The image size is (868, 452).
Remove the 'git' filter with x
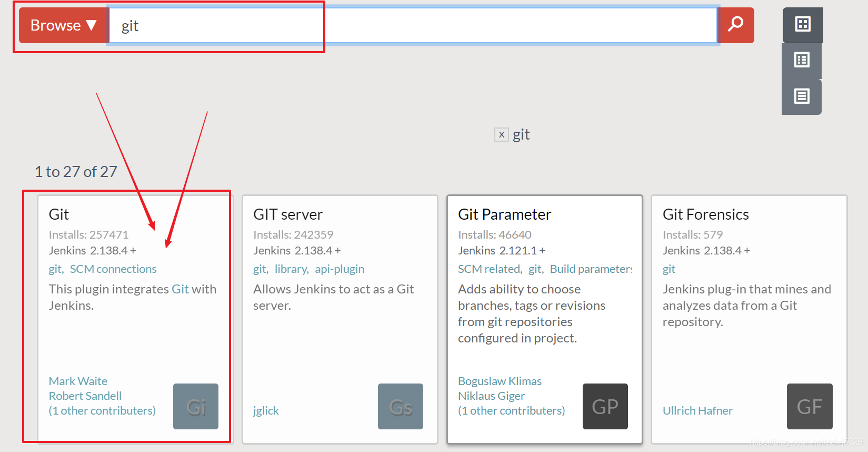coord(502,135)
